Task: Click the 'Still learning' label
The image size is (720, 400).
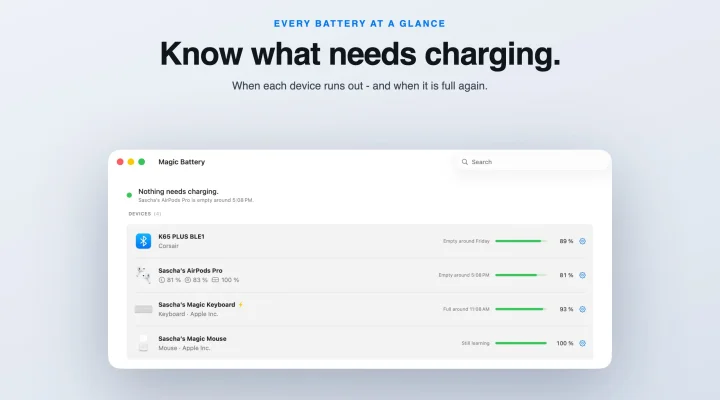Action: [x=475, y=343]
